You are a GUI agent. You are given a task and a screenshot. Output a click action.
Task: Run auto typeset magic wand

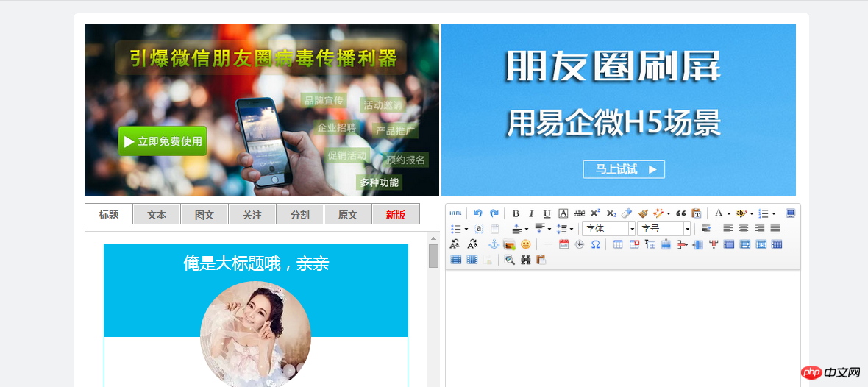(x=658, y=213)
